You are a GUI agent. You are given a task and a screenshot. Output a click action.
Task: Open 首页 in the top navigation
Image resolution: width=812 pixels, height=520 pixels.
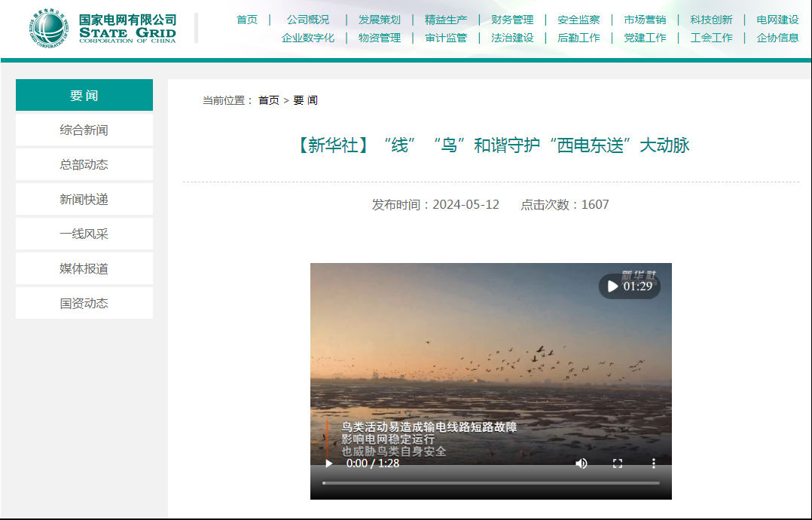(247, 20)
